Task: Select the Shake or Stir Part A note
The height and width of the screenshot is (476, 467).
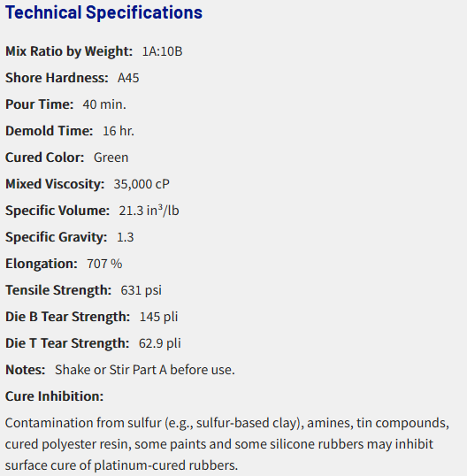Action: coord(145,370)
